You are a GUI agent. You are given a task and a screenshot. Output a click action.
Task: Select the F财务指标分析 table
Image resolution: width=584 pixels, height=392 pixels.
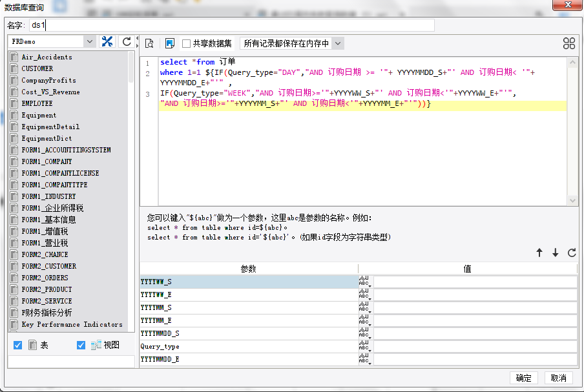point(47,313)
